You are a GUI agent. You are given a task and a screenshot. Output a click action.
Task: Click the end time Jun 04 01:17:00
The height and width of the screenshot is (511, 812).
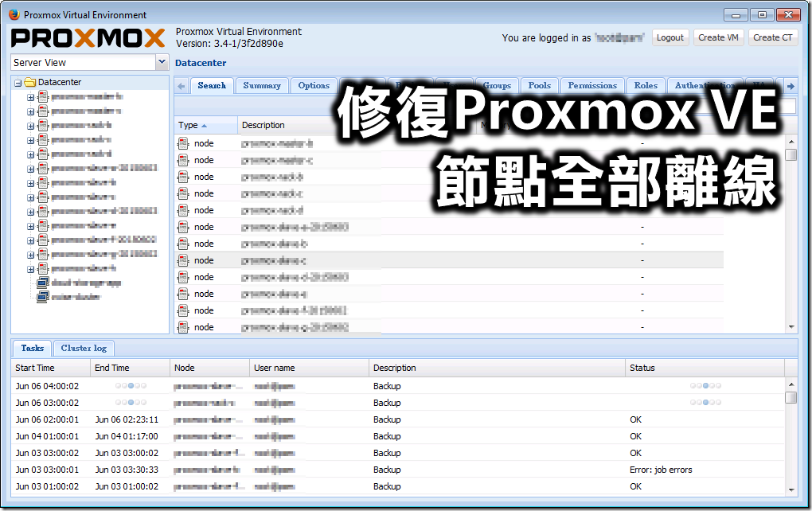coord(127,436)
